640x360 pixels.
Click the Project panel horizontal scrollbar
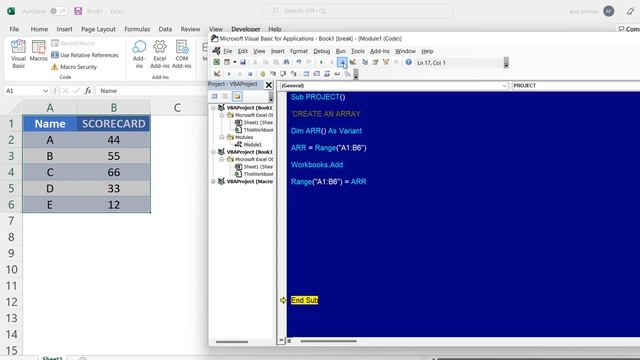232,342
